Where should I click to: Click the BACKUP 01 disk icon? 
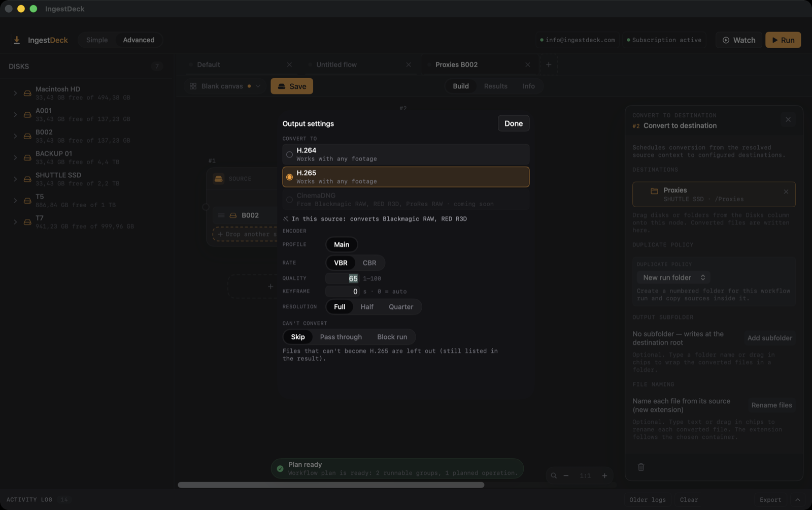pos(27,158)
